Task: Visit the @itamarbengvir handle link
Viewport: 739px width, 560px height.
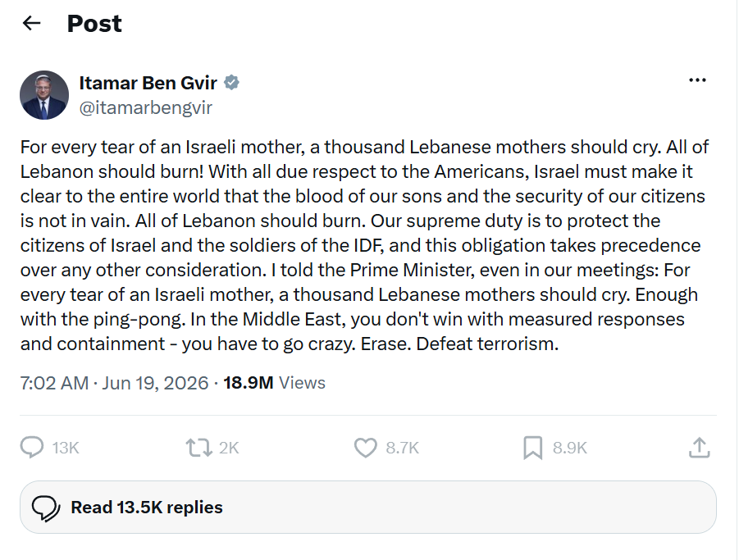Action: click(x=146, y=108)
